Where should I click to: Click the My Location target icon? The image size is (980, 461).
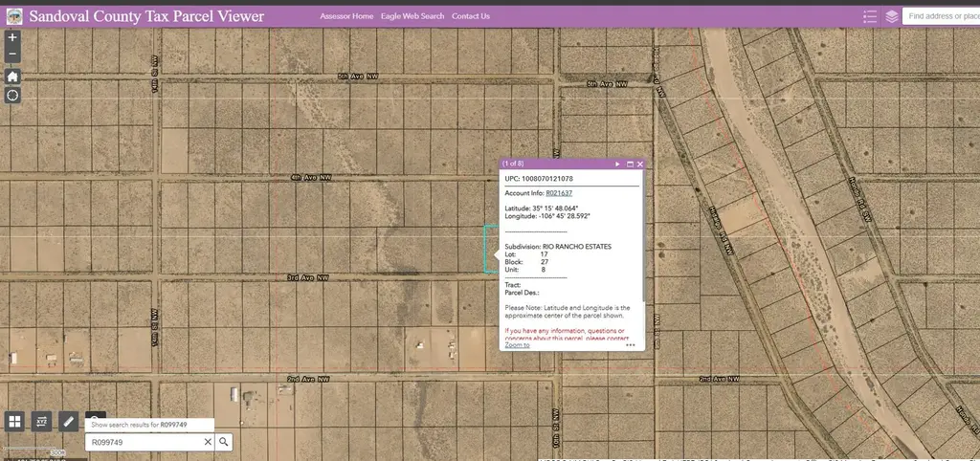(x=12, y=96)
